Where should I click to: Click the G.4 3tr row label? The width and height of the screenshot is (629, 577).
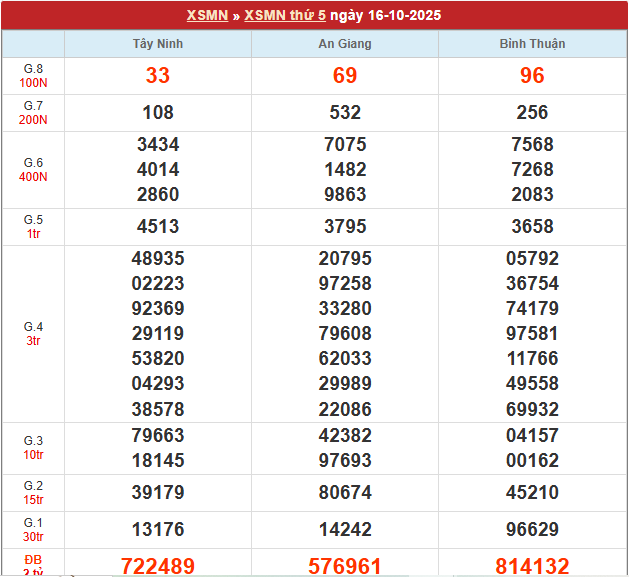click(x=33, y=334)
